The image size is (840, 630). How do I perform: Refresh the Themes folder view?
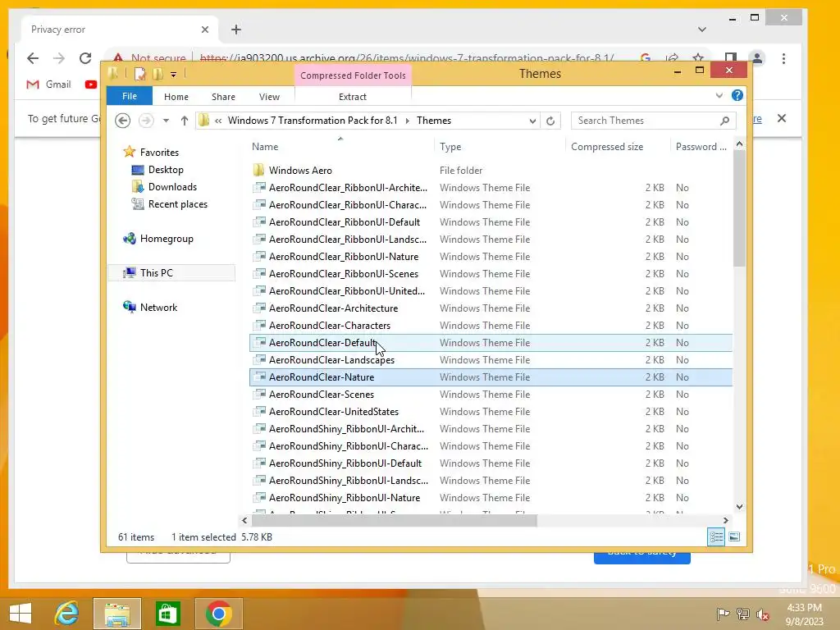550,121
